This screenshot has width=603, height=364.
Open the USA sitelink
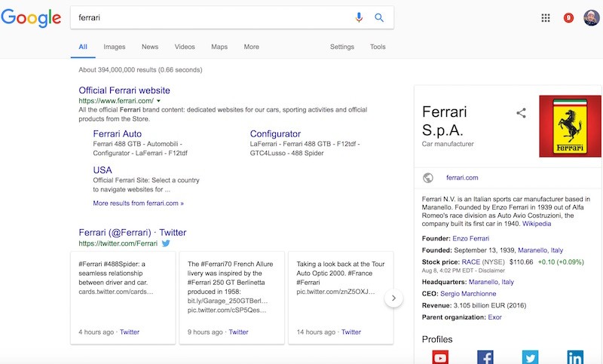(x=103, y=170)
